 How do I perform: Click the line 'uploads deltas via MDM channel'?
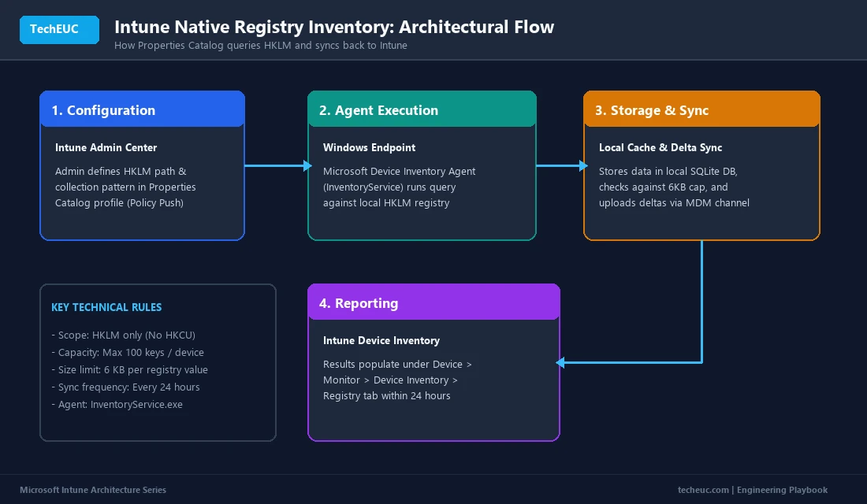(x=674, y=203)
